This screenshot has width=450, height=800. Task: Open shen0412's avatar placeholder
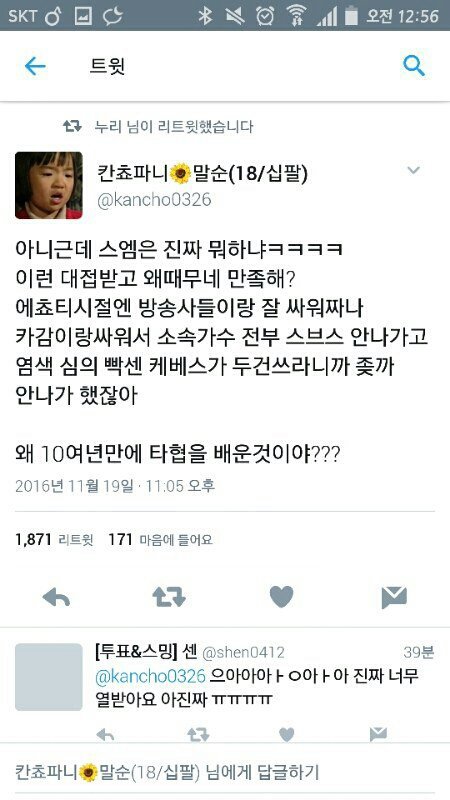(48, 677)
